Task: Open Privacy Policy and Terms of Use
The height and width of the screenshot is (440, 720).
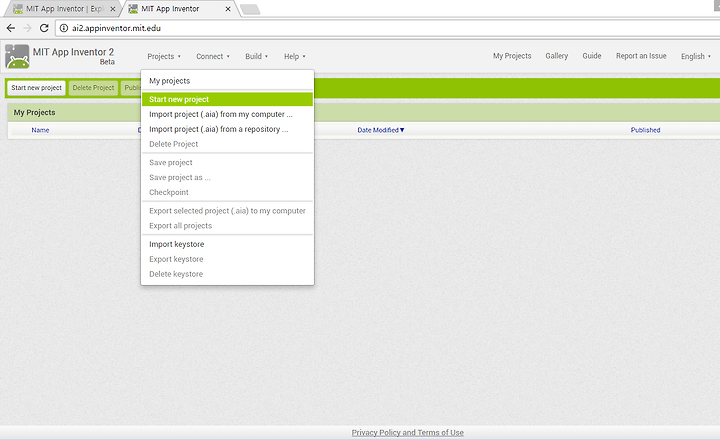Action: (407, 432)
